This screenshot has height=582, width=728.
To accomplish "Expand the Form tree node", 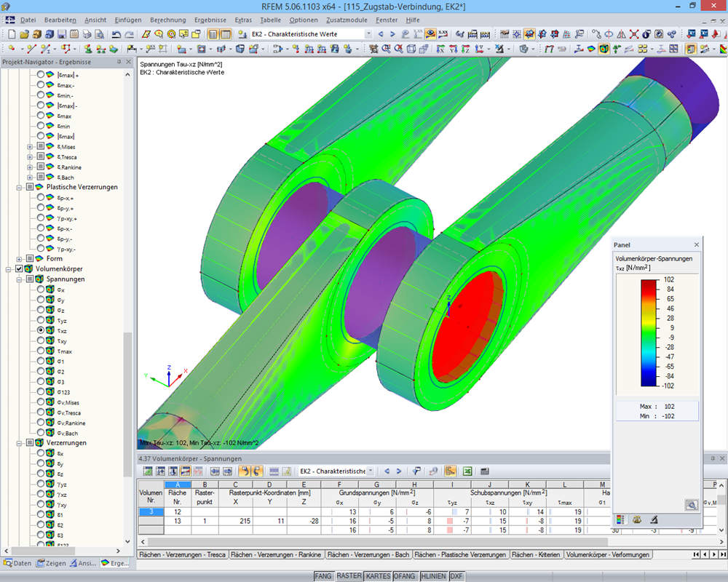I will (x=19, y=259).
